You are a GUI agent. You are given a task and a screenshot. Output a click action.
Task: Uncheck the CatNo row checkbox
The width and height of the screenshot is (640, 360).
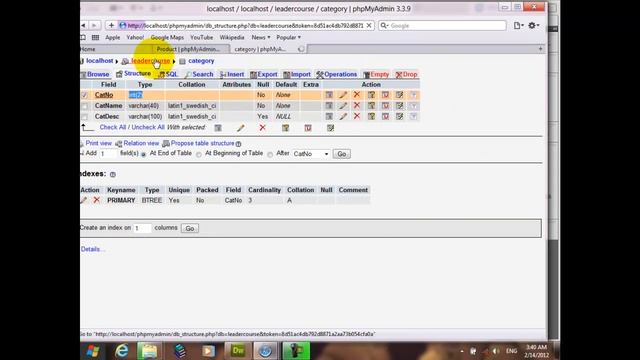pos(84,95)
